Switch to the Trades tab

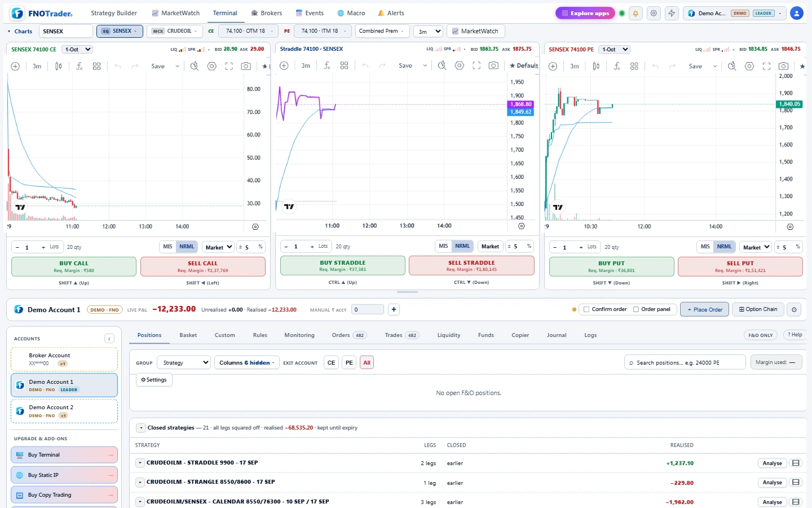[x=401, y=335]
